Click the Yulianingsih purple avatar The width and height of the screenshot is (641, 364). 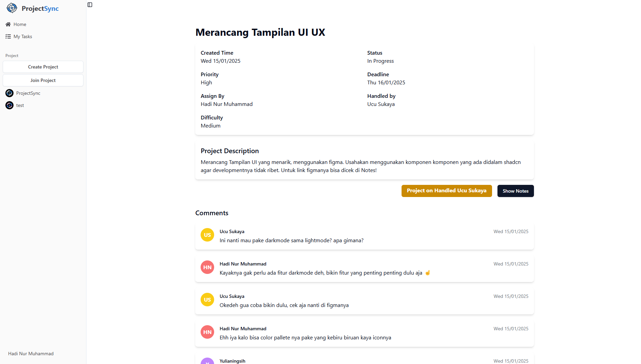pyautogui.click(x=207, y=361)
